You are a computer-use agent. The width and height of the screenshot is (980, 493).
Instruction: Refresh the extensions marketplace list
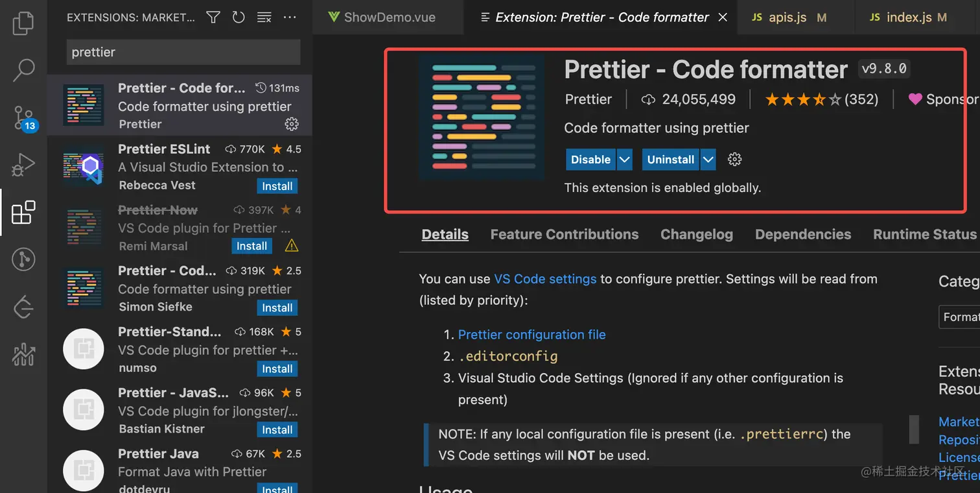tap(239, 18)
